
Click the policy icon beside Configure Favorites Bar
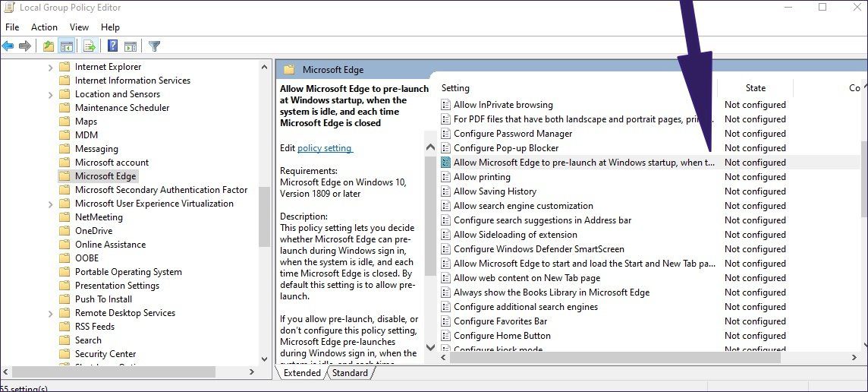445,321
